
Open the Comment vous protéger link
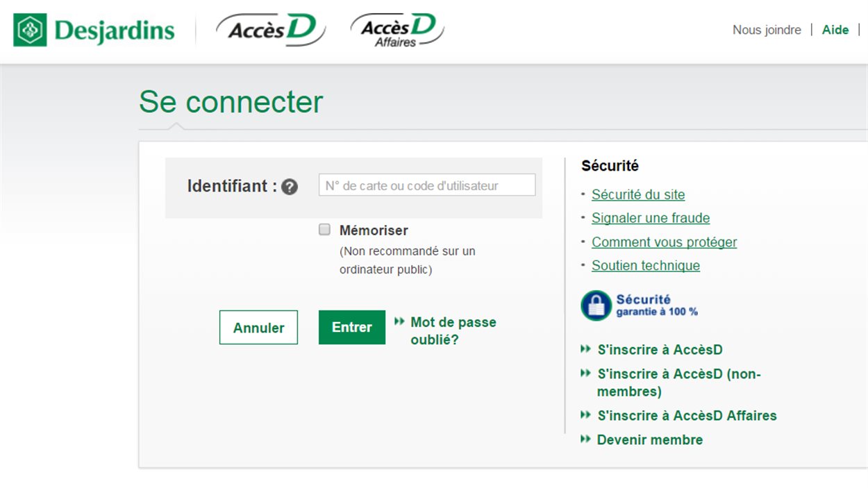click(664, 242)
